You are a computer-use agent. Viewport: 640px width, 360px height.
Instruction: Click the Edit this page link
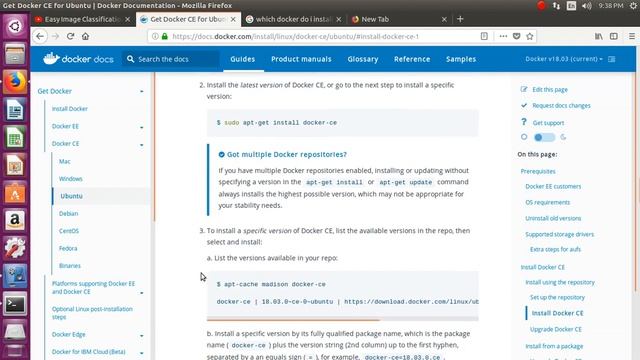[550, 89]
